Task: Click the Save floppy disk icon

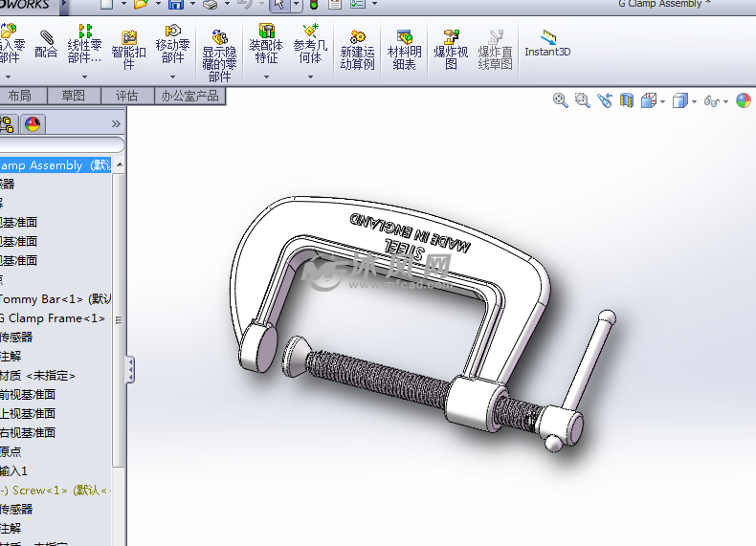Action: pos(176,5)
